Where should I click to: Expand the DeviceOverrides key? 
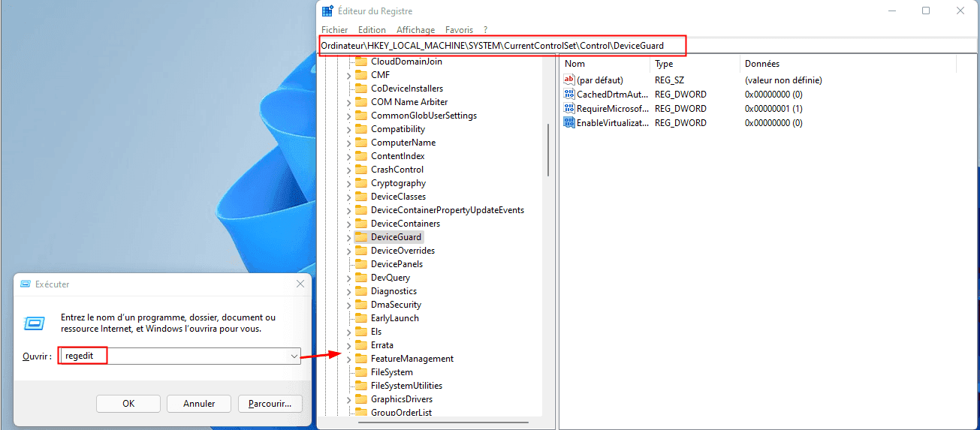coord(348,251)
